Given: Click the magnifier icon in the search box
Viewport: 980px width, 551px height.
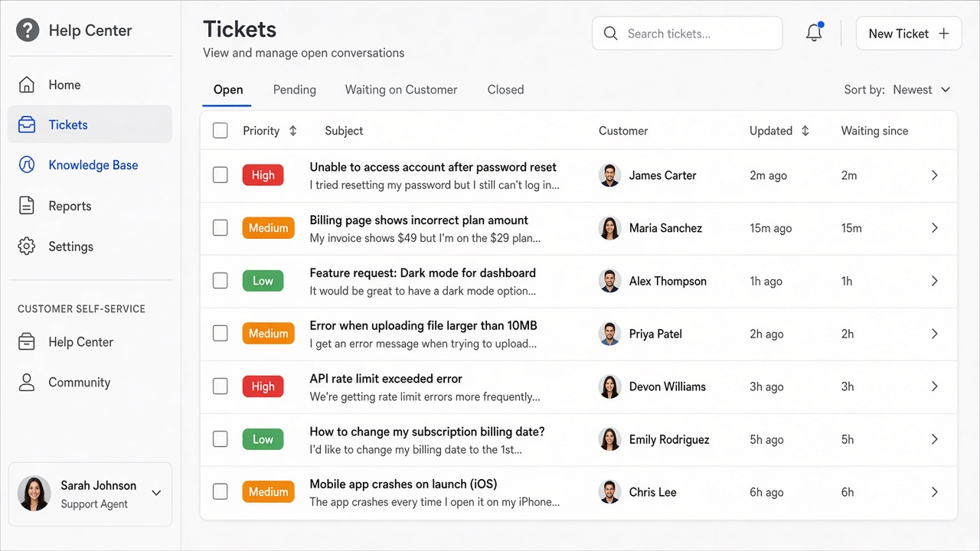Looking at the screenshot, I should pyautogui.click(x=610, y=34).
